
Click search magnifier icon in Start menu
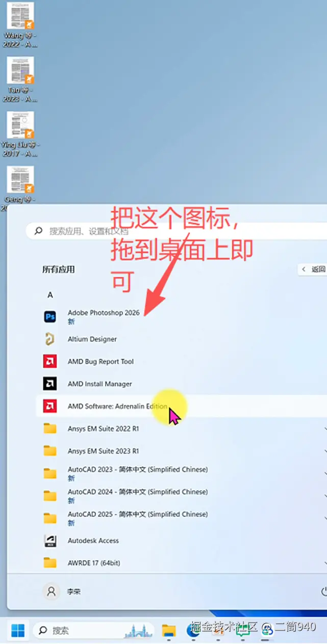coord(38,231)
